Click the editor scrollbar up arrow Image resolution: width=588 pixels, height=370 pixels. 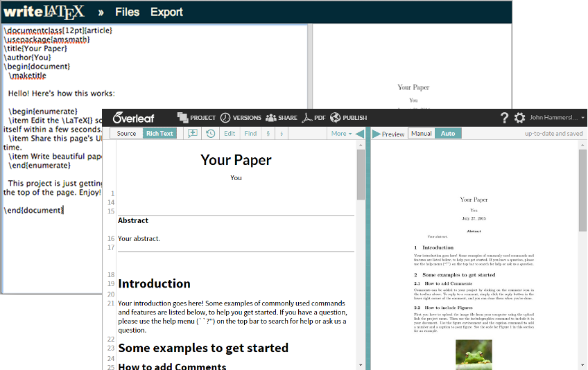(x=361, y=145)
